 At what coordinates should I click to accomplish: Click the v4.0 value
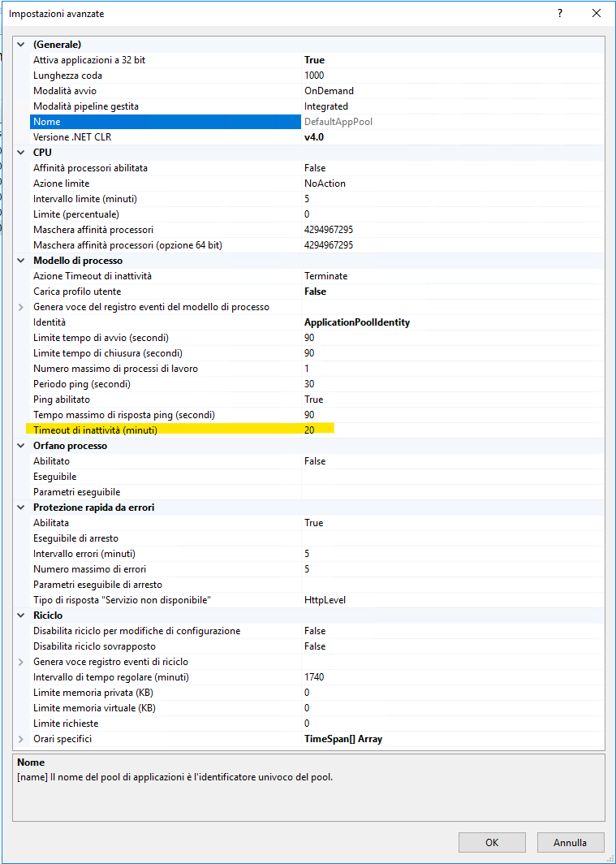[314, 137]
